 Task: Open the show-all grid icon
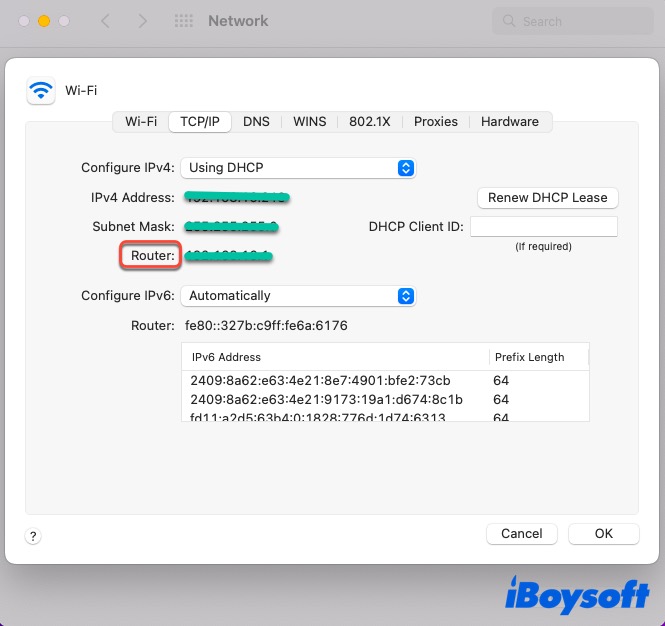coord(183,21)
